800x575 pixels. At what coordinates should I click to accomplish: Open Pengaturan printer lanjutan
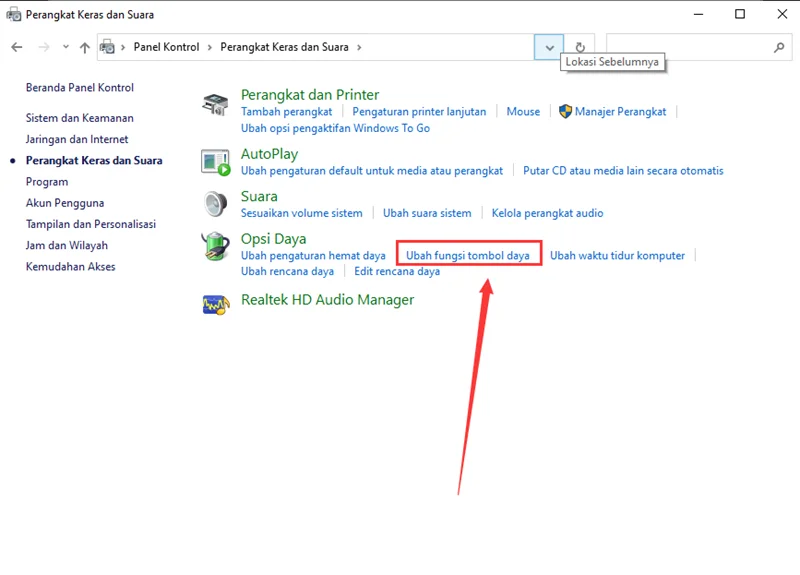[419, 112]
